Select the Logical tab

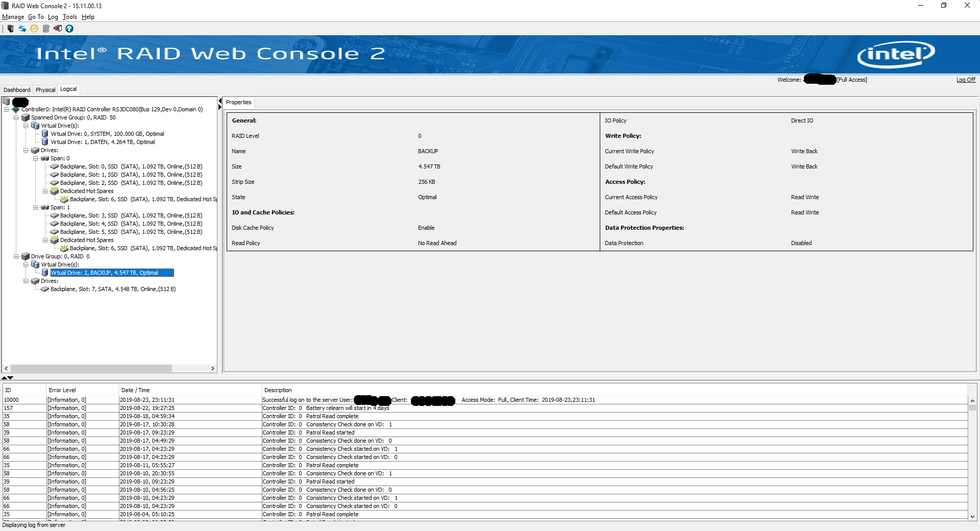tap(68, 89)
